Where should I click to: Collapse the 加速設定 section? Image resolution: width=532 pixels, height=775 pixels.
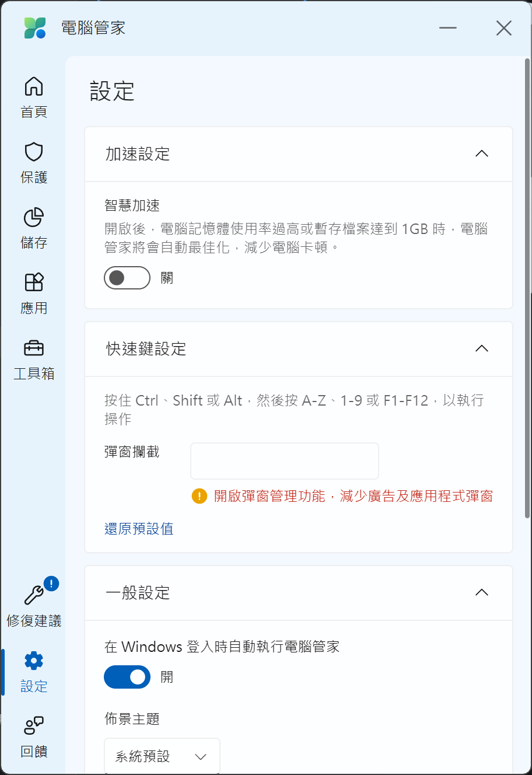pos(481,154)
